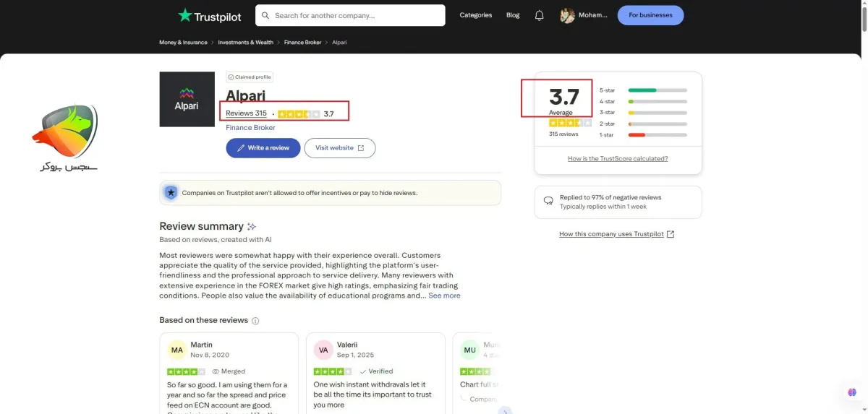
Task: Open the user profile avatar
Action: coord(567,15)
